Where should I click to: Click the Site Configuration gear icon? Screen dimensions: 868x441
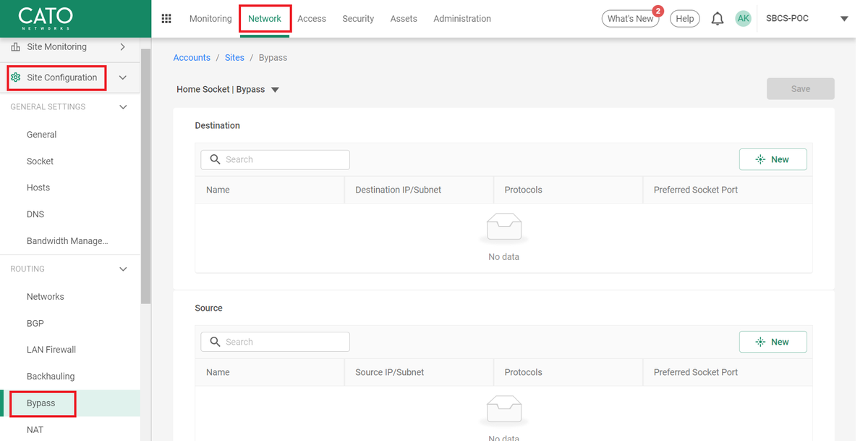pyautogui.click(x=16, y=77)
